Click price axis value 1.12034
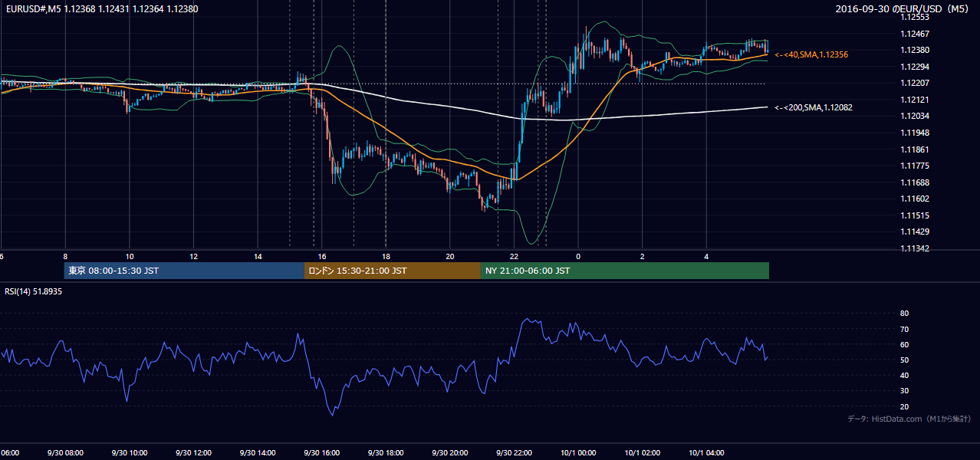The image size is (980, 460). [x=914, y=117]
